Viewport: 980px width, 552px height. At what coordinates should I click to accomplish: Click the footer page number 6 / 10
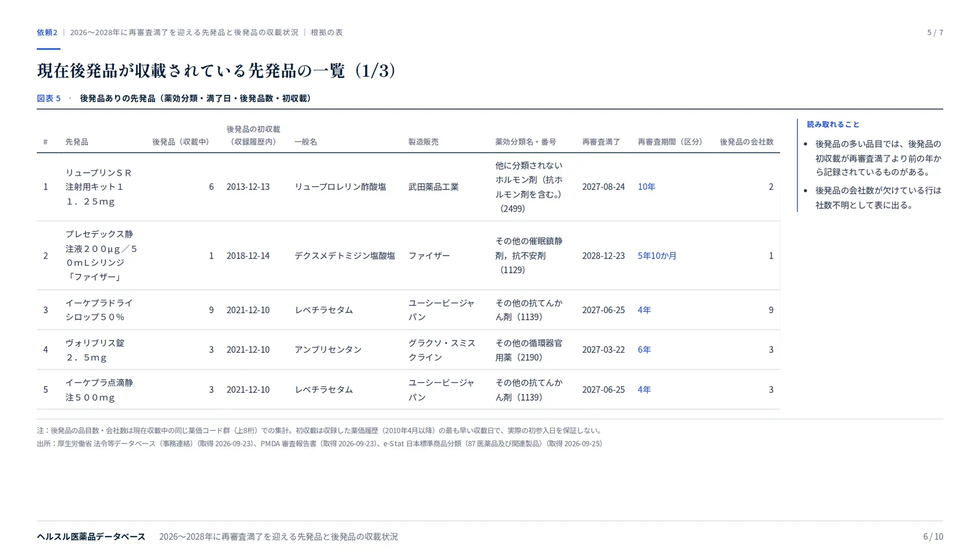click(933, 537)
